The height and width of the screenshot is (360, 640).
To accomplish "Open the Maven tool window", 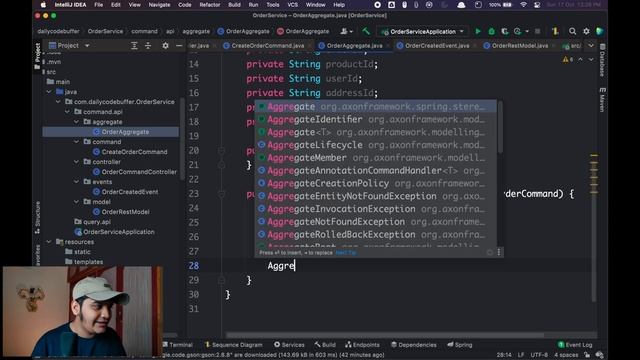I will tap(602, 99).
